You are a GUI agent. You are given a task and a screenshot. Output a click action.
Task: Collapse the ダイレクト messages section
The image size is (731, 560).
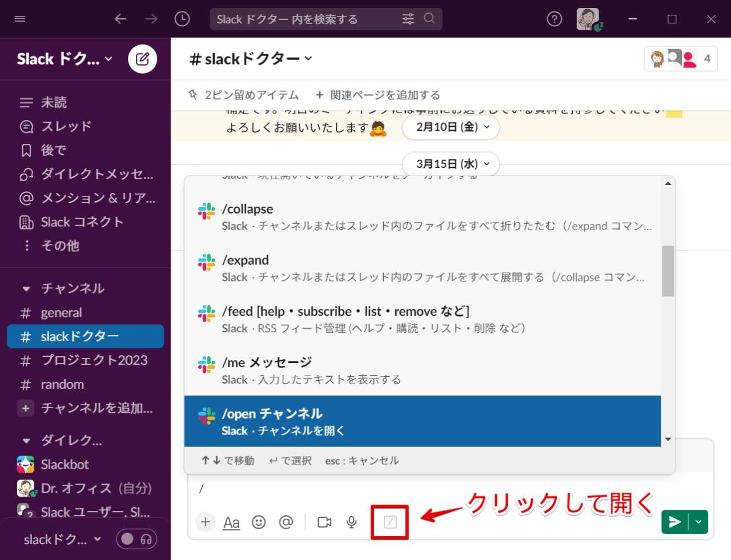(x=26, y=441)
